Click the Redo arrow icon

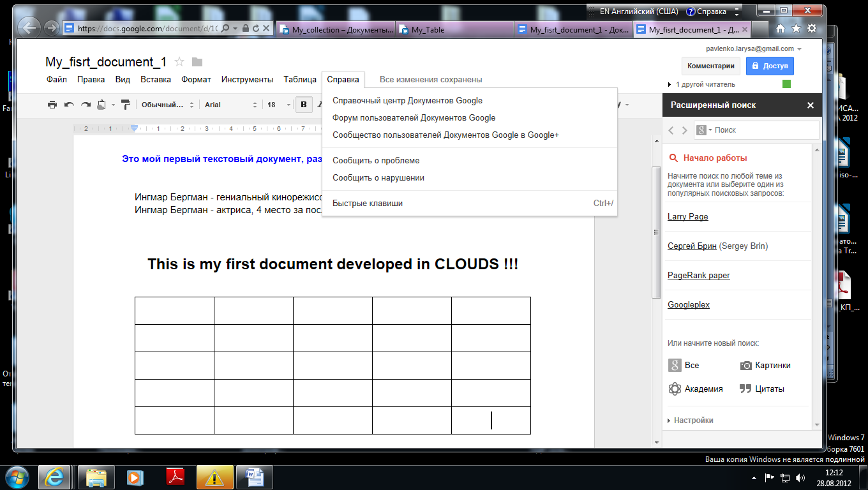pyautogui.click(x=85, y=105)
